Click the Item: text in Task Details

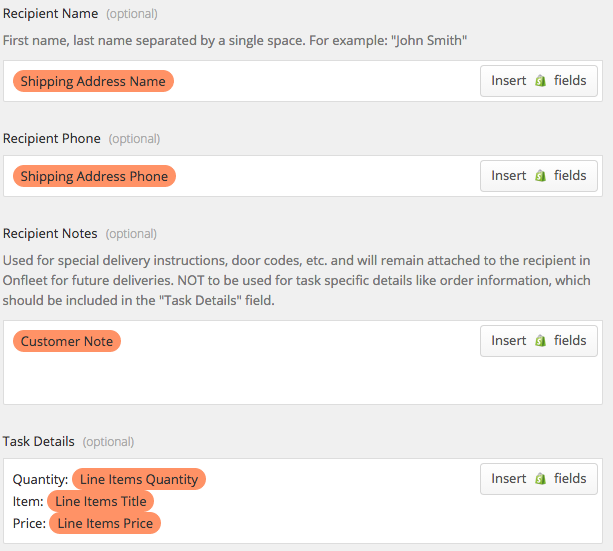click(x=28, y=501)
